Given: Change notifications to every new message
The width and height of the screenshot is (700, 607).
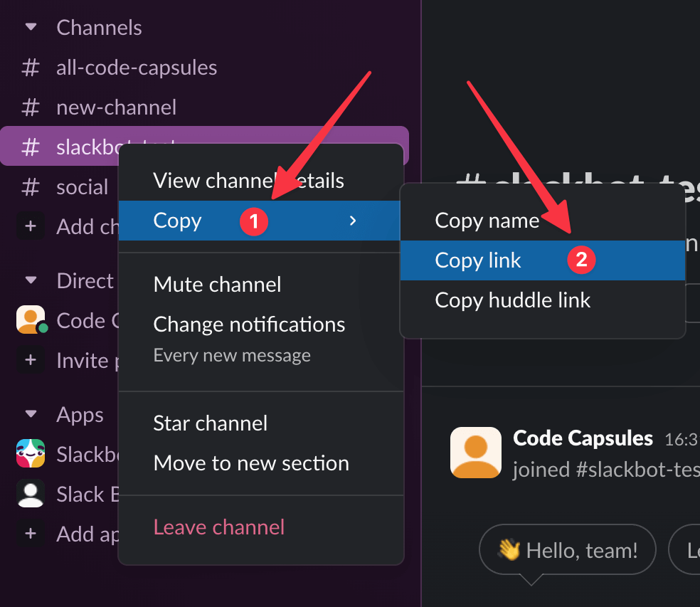Looking at the screenshot, I should pos(249,324).
